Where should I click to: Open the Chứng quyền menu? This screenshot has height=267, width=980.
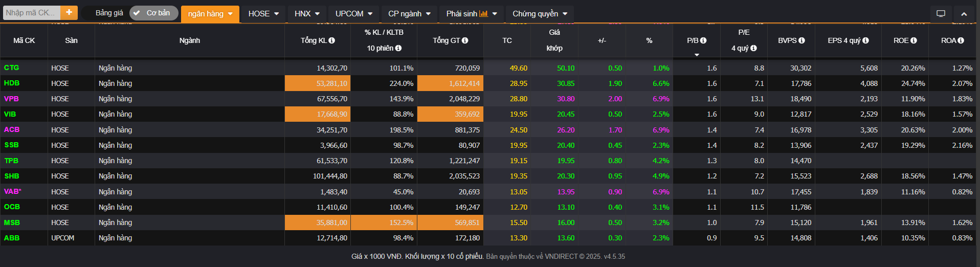(x=540, y=14)
